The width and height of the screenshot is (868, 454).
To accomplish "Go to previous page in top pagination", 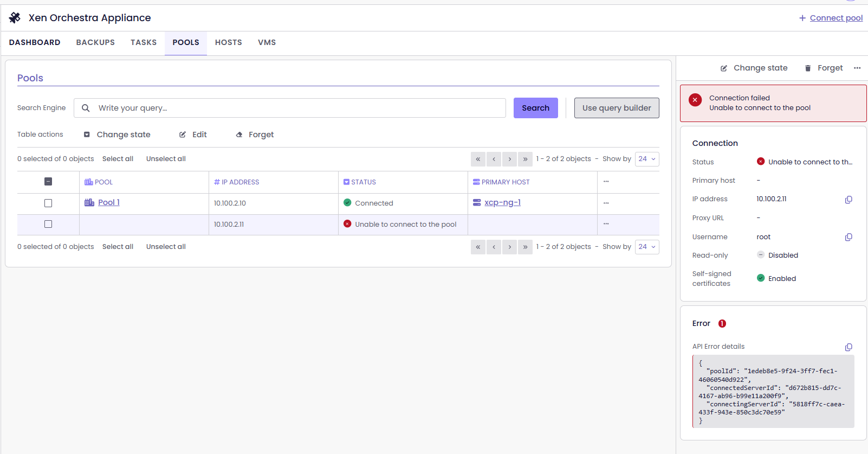I will (x=494, y=159).
